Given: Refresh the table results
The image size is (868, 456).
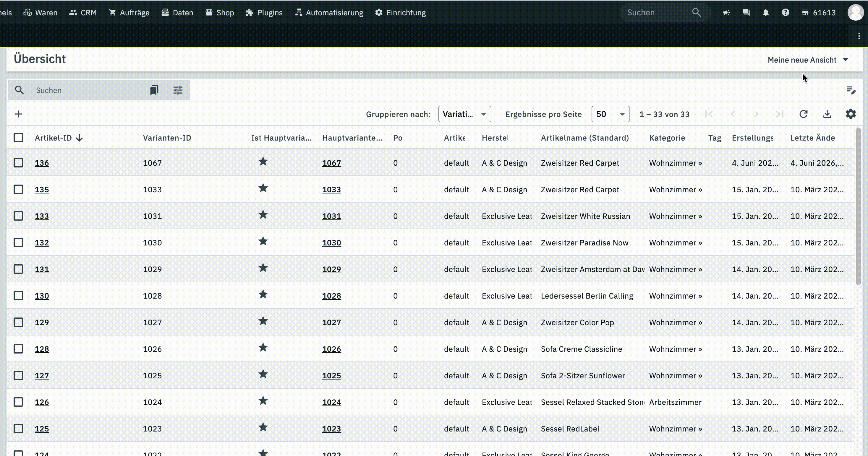Looking at the screenshot, I should [x=803, y=114].
